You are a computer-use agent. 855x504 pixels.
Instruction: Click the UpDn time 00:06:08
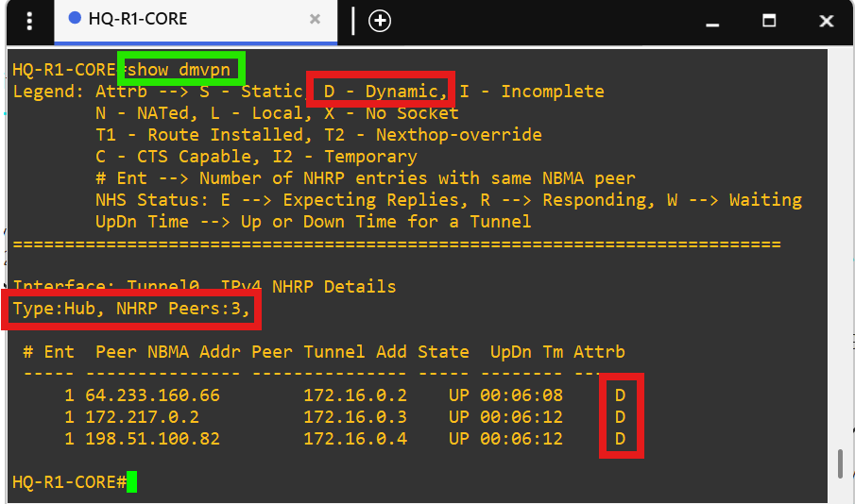tap(522, 395)
